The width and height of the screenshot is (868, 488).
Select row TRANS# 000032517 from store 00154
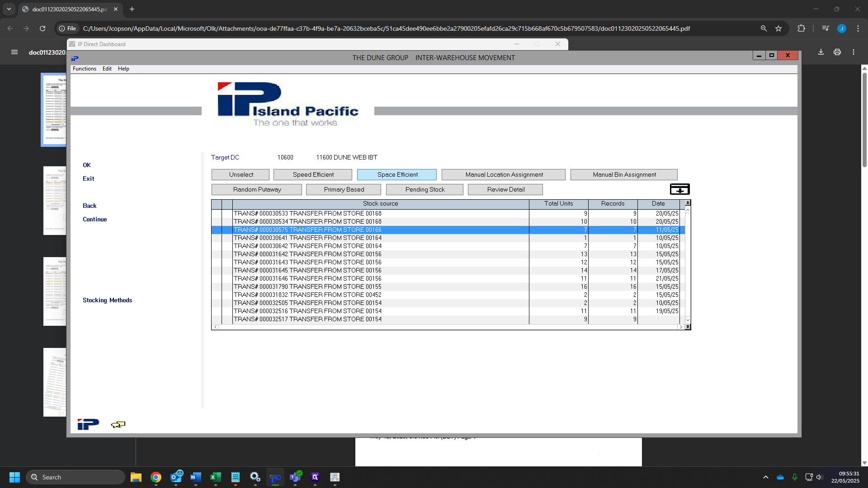[448, 319]
